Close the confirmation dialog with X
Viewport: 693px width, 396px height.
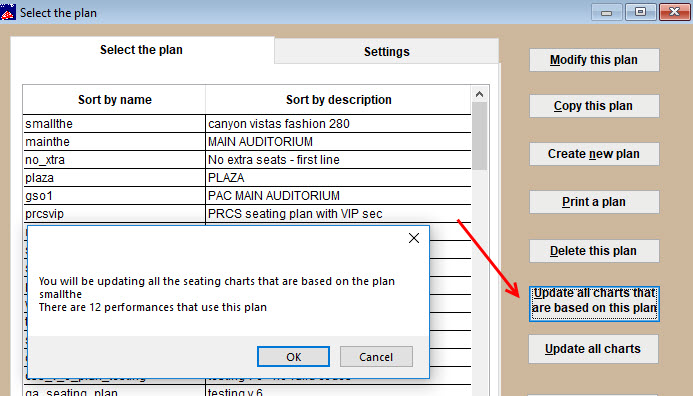point(414,238)
